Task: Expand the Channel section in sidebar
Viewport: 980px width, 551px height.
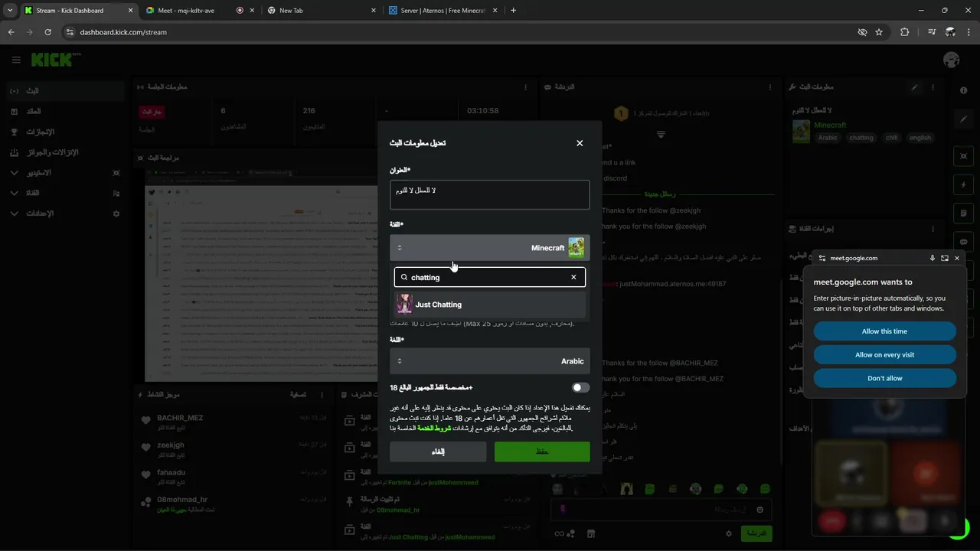Action: click(x=65, y=193)
